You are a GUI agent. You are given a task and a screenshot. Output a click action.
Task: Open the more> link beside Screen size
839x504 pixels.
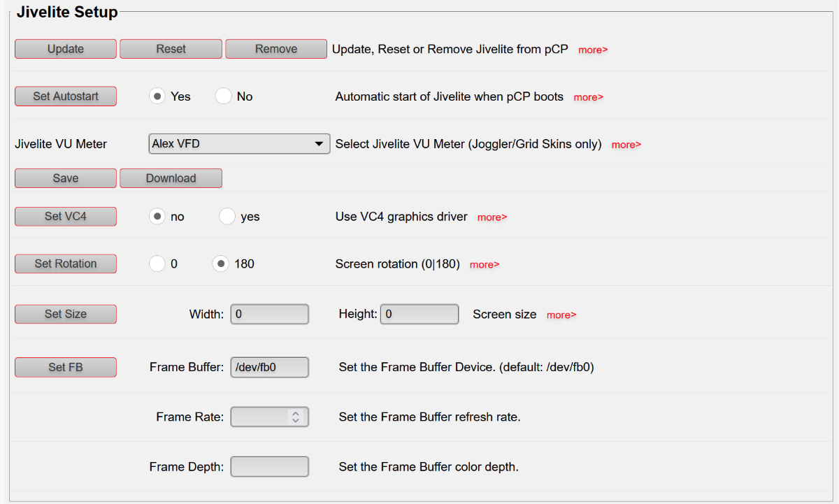click(x=561, y=315)
